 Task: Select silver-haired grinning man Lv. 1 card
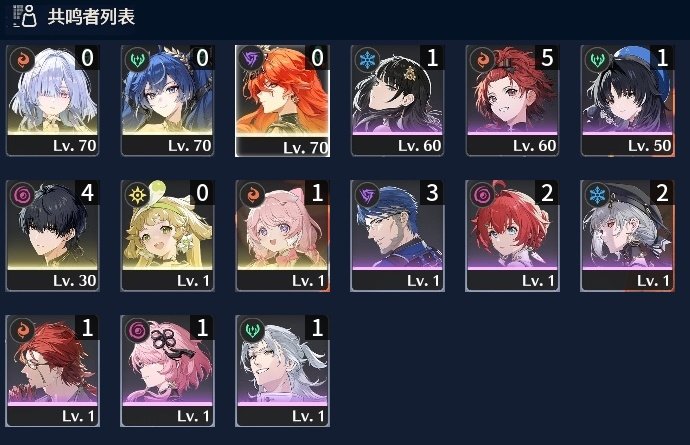pyautogui.click(x=283, y=371)
